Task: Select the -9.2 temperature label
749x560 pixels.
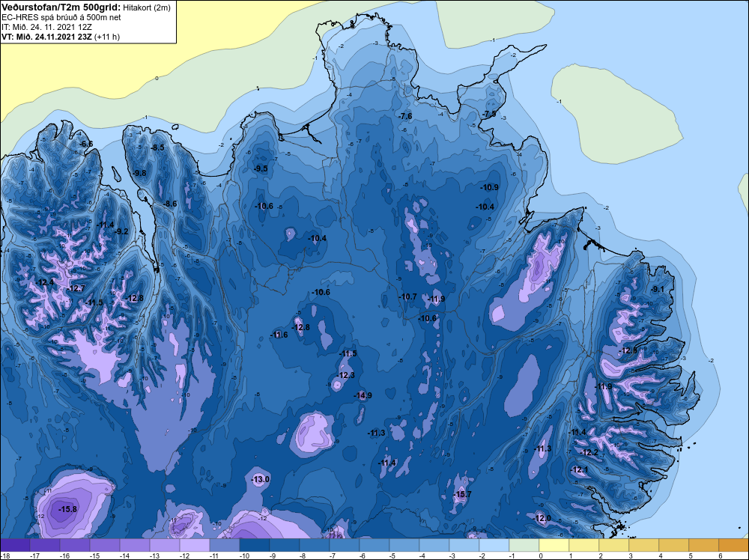Action: (121, 231)
